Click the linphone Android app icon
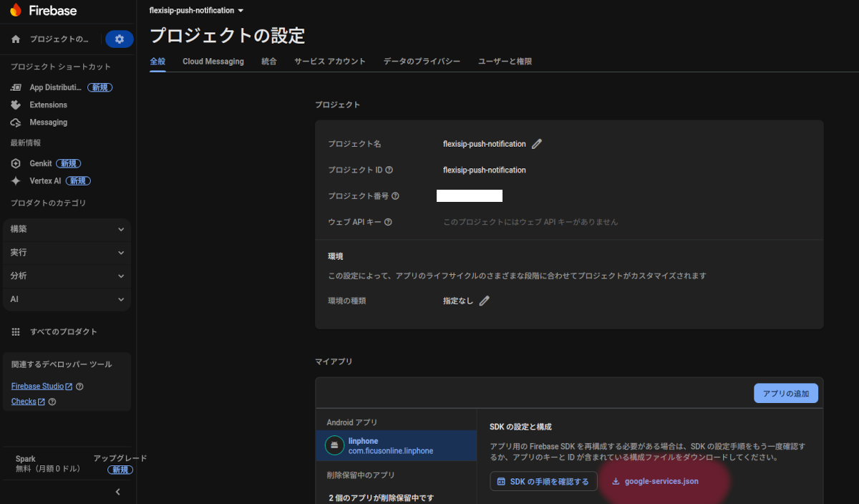 (x=334, y=445)
